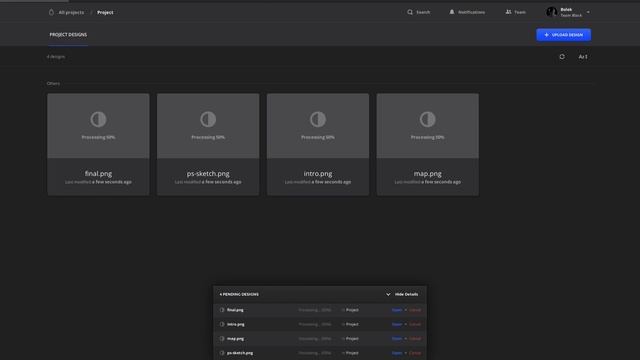Click Open in the ps-sketch.png pending row
Viewport: 640px width, 360px height.
tap(397, 353)
